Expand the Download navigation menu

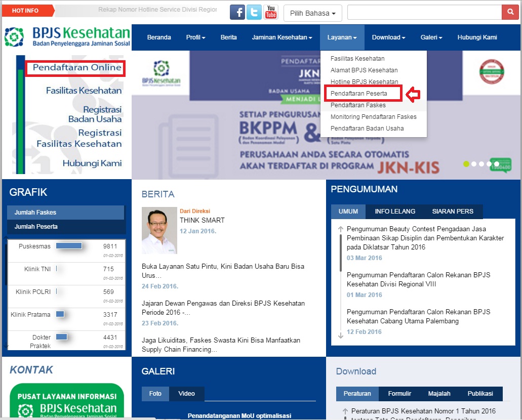tap(388, 37)
